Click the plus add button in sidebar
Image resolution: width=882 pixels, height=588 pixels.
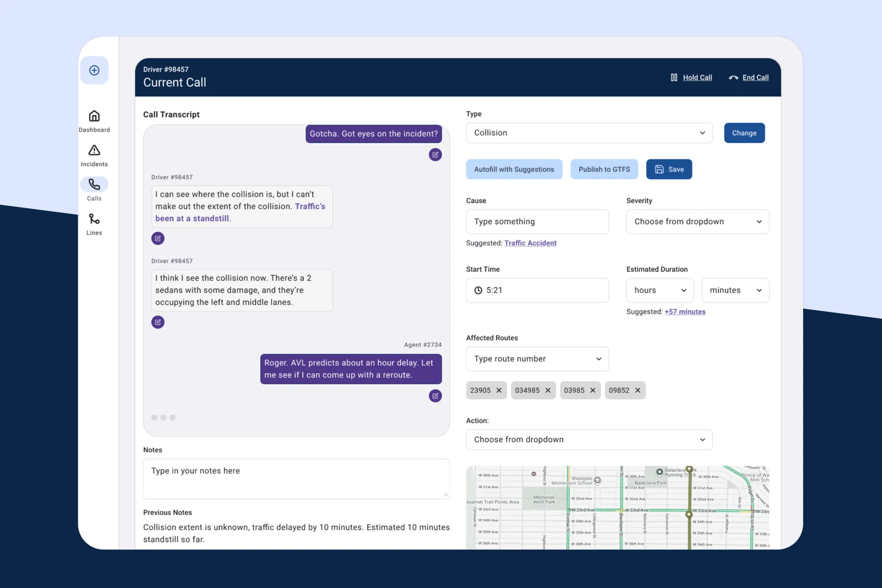pos(94,70)
